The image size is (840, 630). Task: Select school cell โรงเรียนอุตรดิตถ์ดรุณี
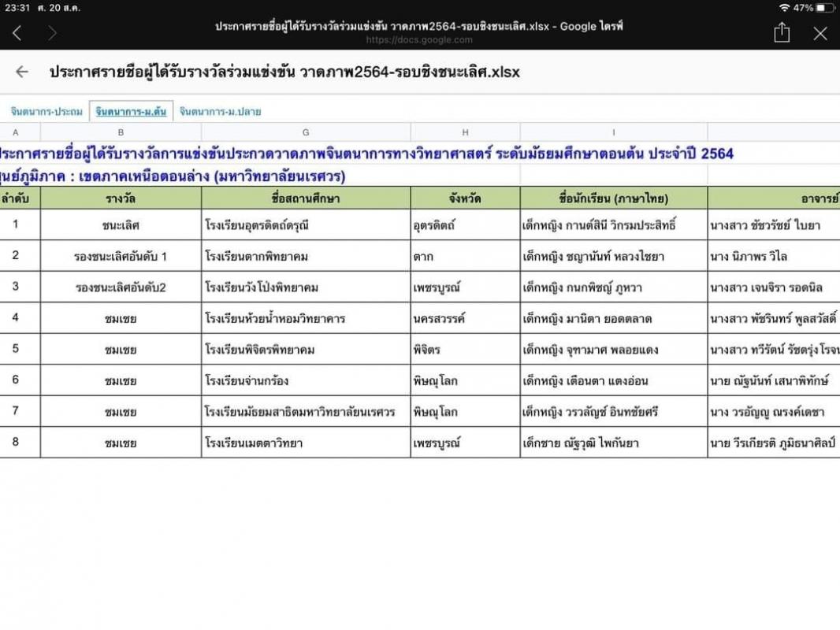point(306,224)
